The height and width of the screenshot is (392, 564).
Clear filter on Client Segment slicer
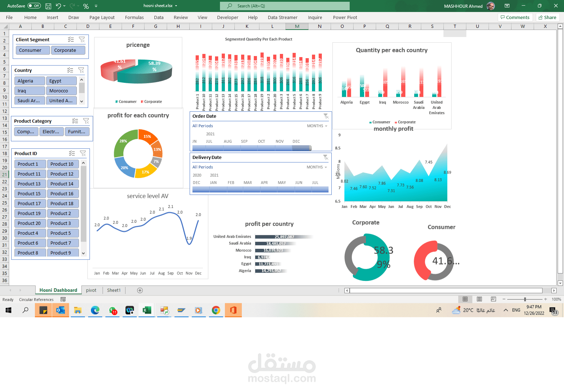(x=82, y=39)
